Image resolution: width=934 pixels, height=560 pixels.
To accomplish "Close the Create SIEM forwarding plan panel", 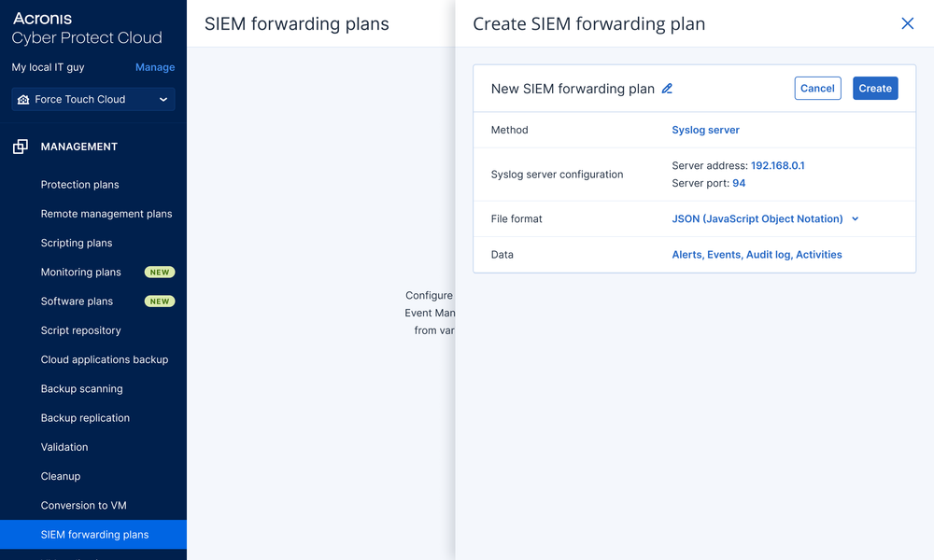I will 907,23.
